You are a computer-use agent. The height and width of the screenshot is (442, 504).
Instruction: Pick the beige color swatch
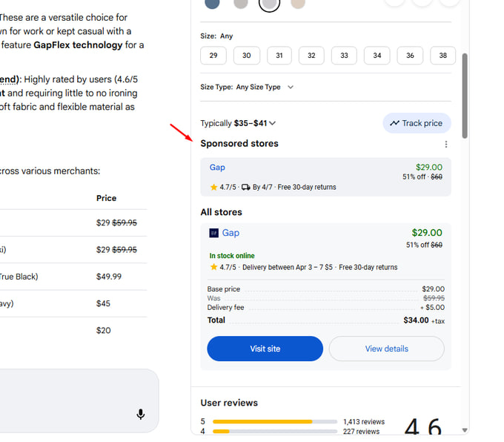[298, 3]
